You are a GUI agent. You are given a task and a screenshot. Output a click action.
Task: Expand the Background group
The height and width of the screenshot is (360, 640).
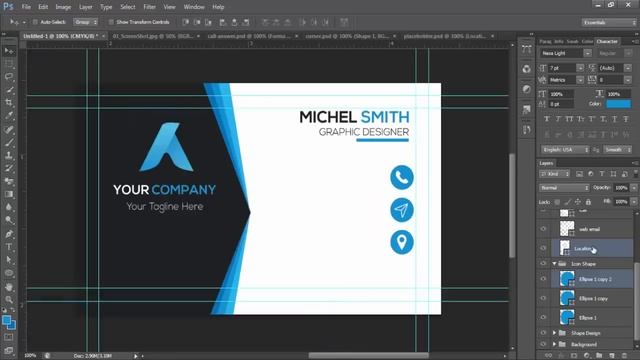pos(554,344)
